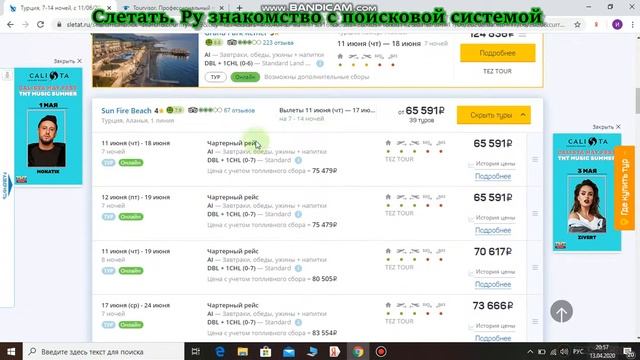Open Microsoft Store from taskbar
The image size is (640, 360).
click(x=265, y=351)
